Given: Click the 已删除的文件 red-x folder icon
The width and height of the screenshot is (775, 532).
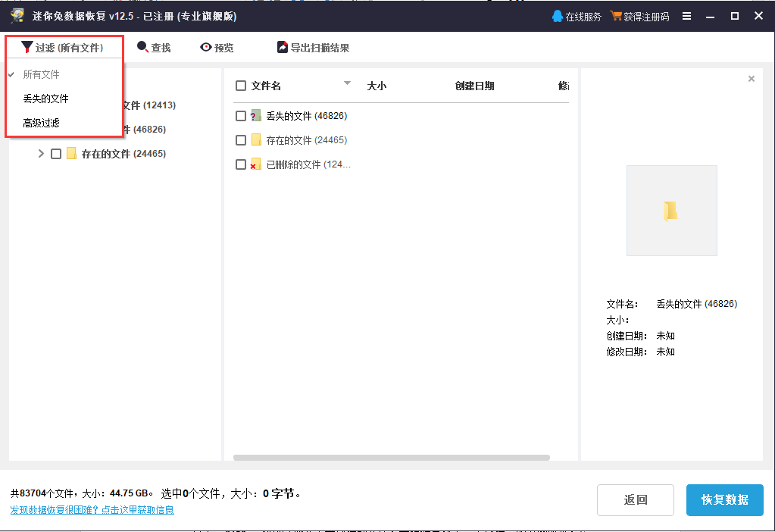Looking at the screenshot, I should pos(255,164).
